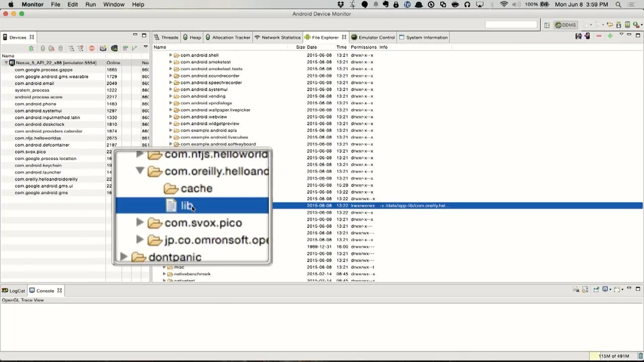Click Dump HPROF file icon in Devices toolbar
644x362 pixels.
(51, 48)
